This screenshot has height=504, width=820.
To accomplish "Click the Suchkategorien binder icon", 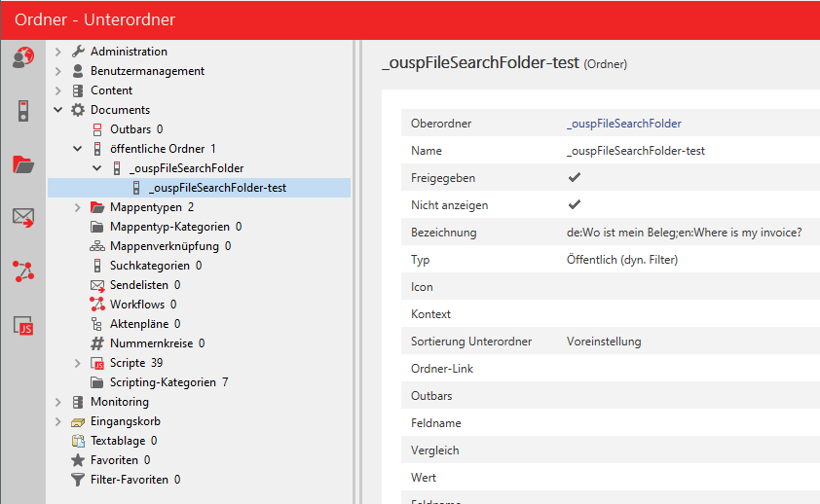I will (x=97, y=266).
